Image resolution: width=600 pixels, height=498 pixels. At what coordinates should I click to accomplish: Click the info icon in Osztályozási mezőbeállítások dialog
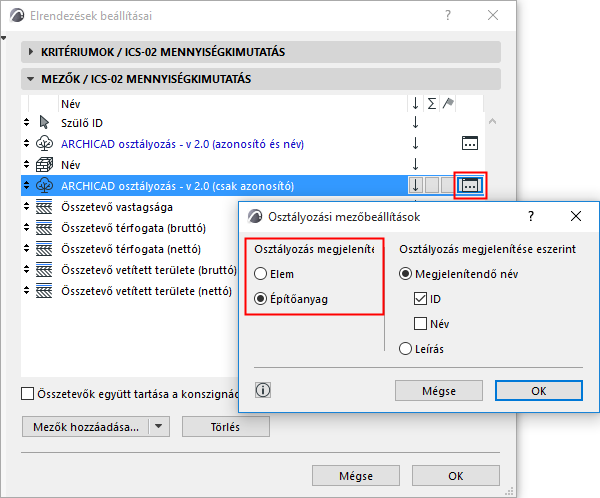tap(263, 390)
